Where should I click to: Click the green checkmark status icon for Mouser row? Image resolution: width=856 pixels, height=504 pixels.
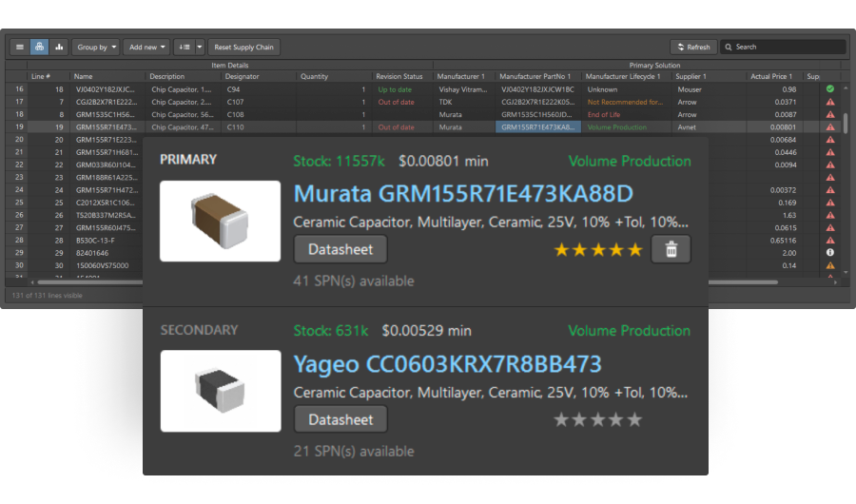[x=830, y=89]
